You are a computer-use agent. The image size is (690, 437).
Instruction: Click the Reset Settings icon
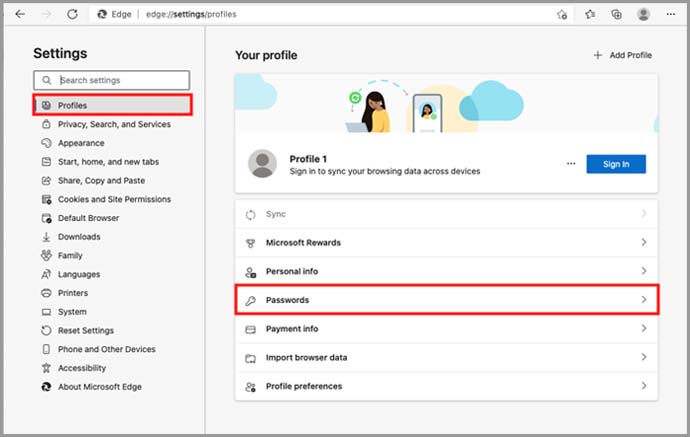tap(46, 331)
